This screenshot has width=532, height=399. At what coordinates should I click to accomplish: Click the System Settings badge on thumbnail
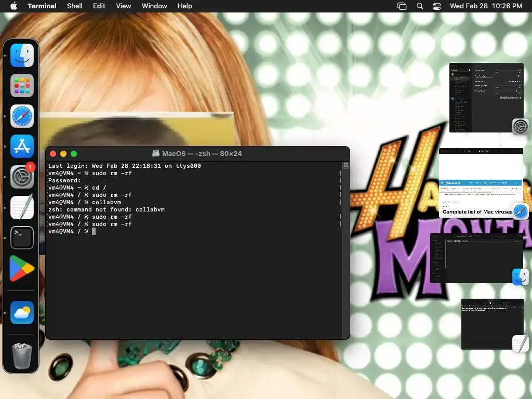[x=521, y=127]
